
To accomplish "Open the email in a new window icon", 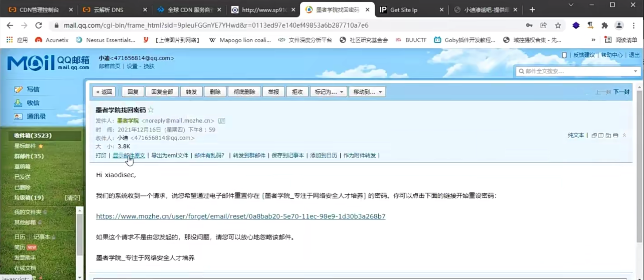I will point(594,136).
